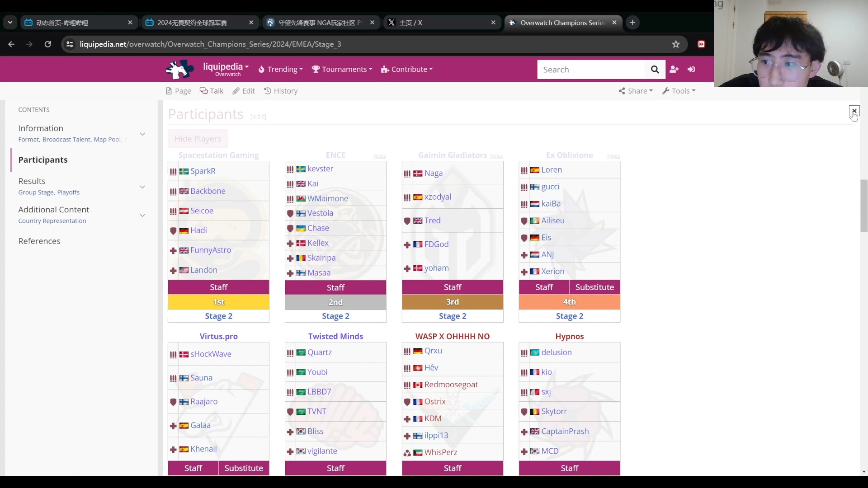Open the Edit page tab
868x488 pixels.
tap(244, 91)
